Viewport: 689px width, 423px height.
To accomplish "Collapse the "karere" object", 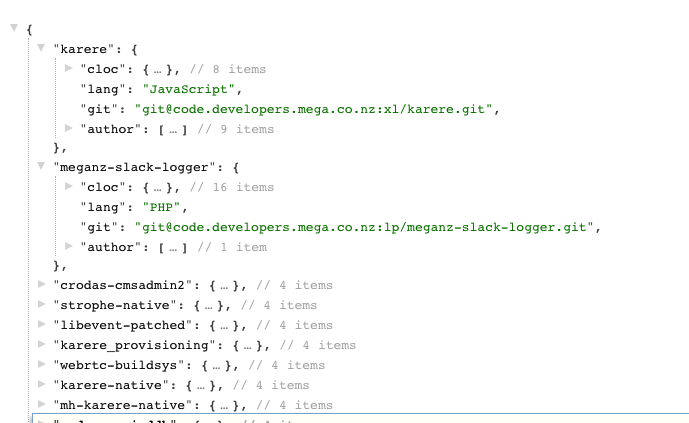I will coord(41,48).
